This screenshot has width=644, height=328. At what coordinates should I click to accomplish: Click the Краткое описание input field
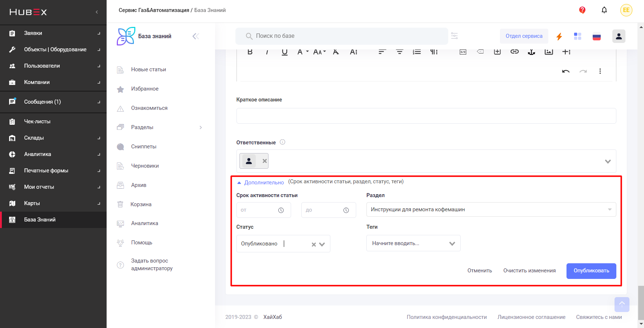point(426,116)
